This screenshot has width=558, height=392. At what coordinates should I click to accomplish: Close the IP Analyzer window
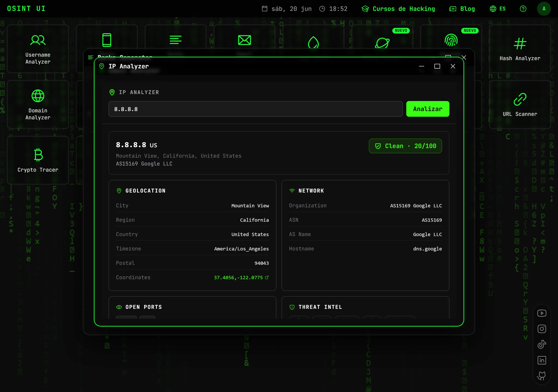coord(453,66)
